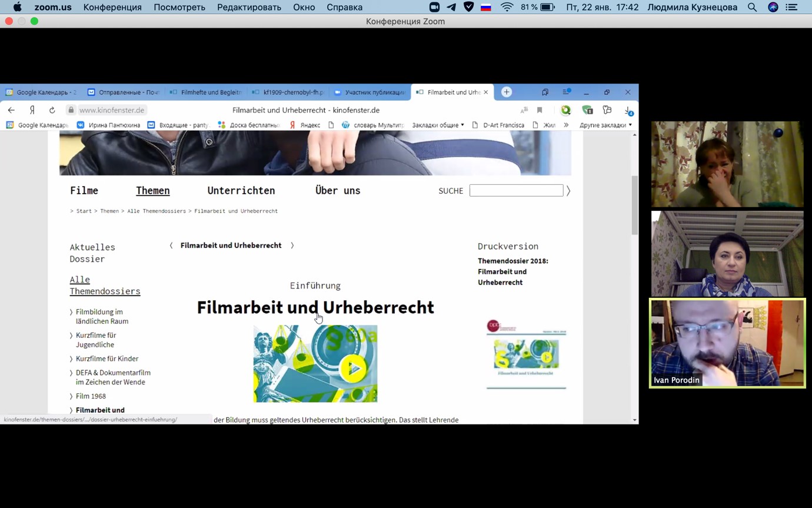Image resolution: width=812 pixels, height=508 pixels.
Task: Open Kurzfilme für Kinder dossier
Action: pos(107,358)
